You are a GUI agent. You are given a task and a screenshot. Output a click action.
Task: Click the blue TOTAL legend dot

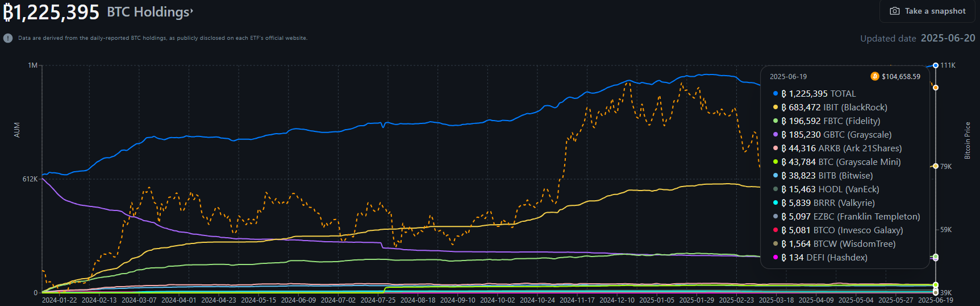pos(775,93)
